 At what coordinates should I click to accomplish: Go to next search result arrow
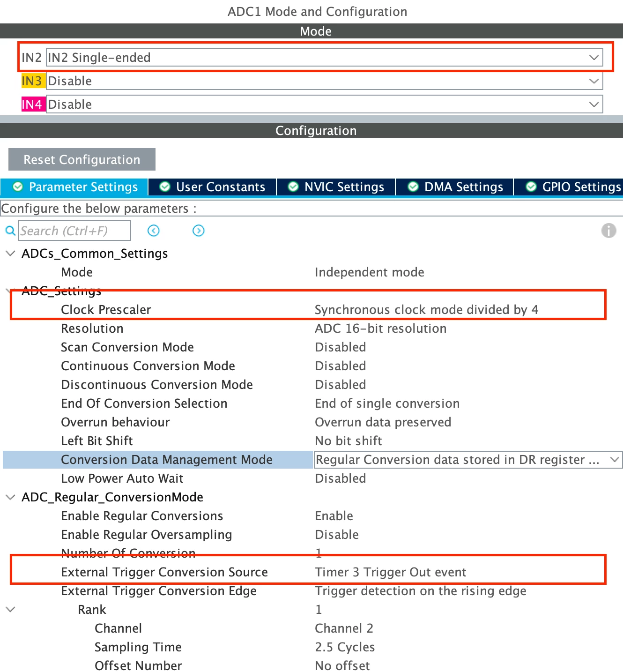pos(199,231)
